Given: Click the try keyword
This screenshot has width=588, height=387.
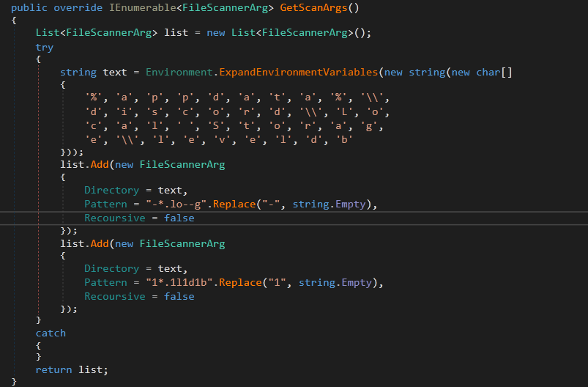Looking at the screenshot, I should click(x=44, y=47).
